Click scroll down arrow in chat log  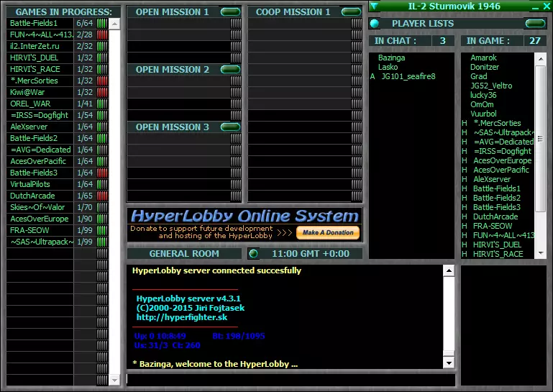(449, 363)
